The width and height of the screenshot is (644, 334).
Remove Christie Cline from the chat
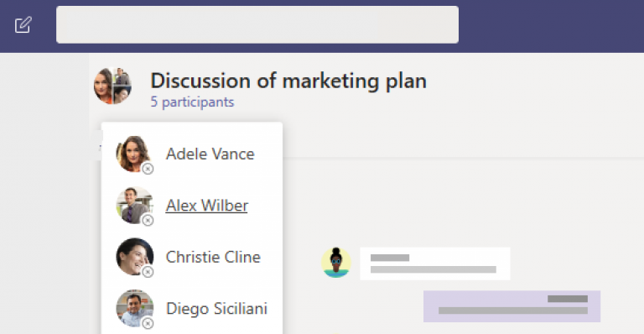[x=148, y=272]
